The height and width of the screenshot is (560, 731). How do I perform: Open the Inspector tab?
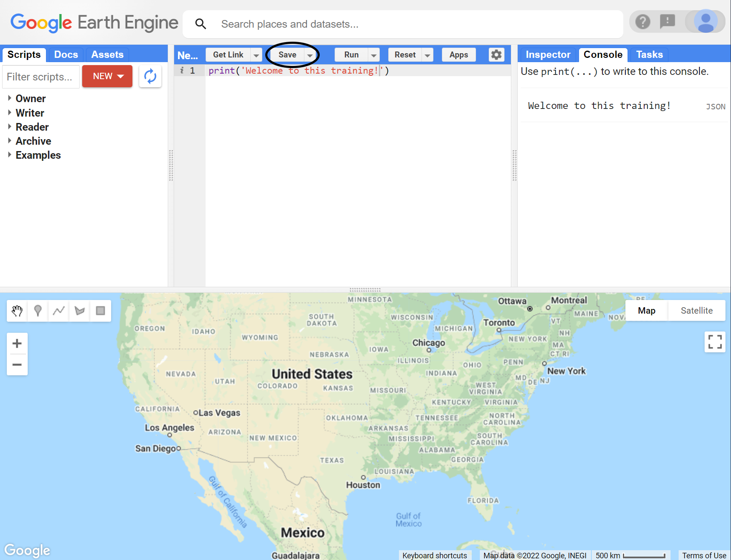point(548,54)
